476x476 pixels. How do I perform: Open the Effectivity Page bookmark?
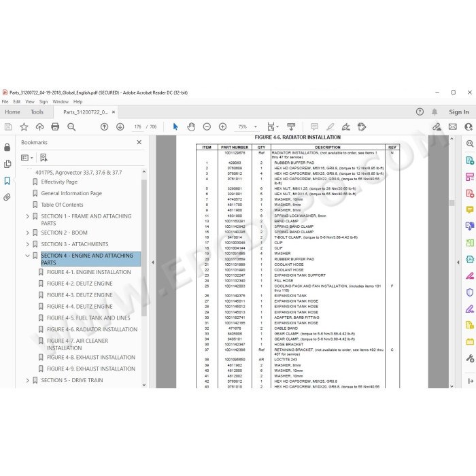pos(59,182)
